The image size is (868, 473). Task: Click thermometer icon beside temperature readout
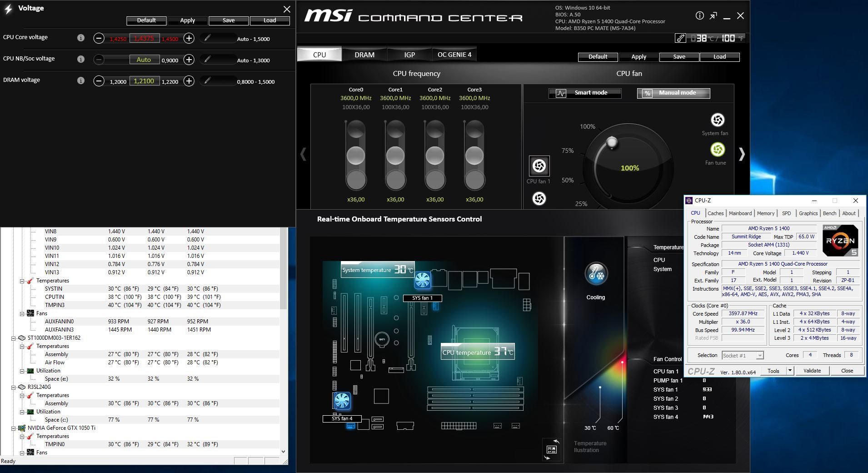click(680, 38)
